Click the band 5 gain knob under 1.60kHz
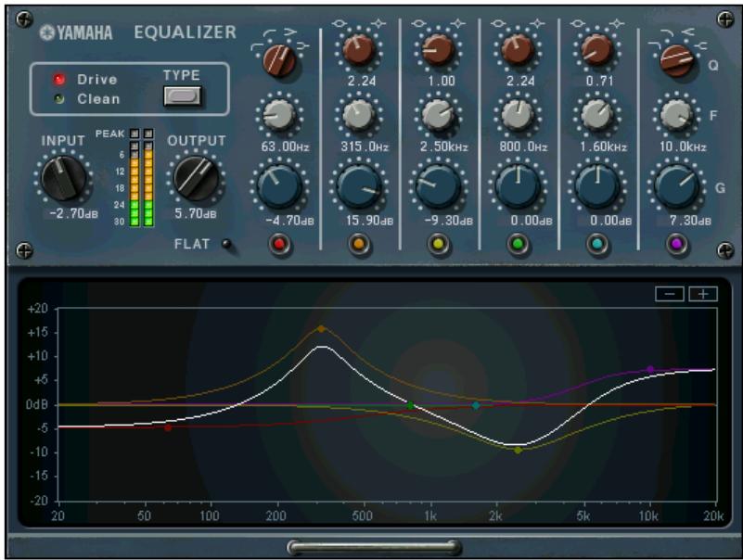 (597, 186)
